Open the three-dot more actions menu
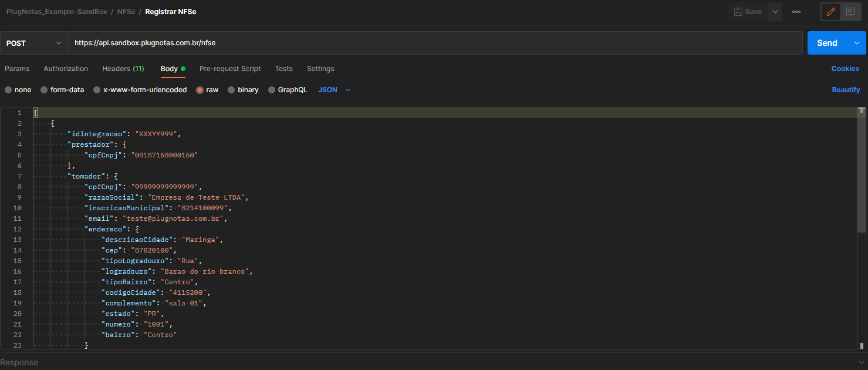Screen dimensions: 868x370 click(796, 12)
